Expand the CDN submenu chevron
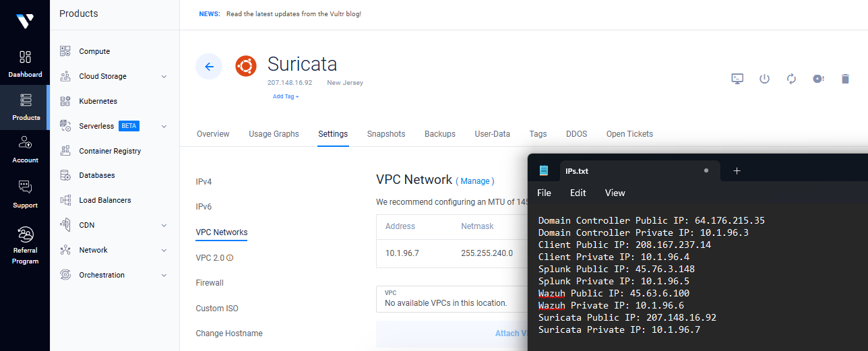The height and width of the screenshot is (351, 868). pos(164,225)
